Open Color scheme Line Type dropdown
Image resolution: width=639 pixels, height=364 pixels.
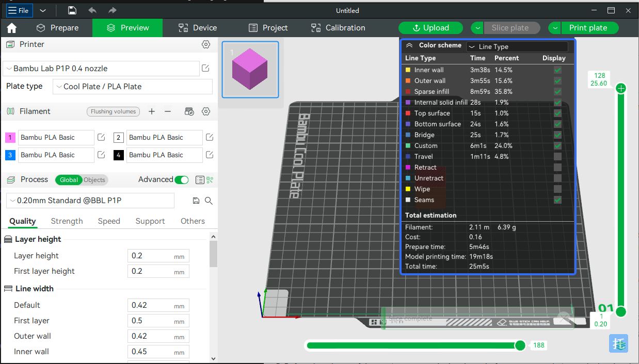click(x=517, y=47)
